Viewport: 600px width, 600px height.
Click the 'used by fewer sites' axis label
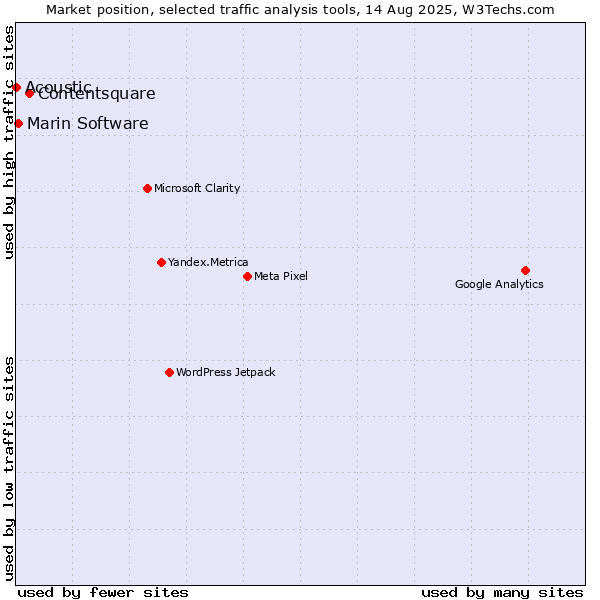pyautogui.click(x=103, y=593)
